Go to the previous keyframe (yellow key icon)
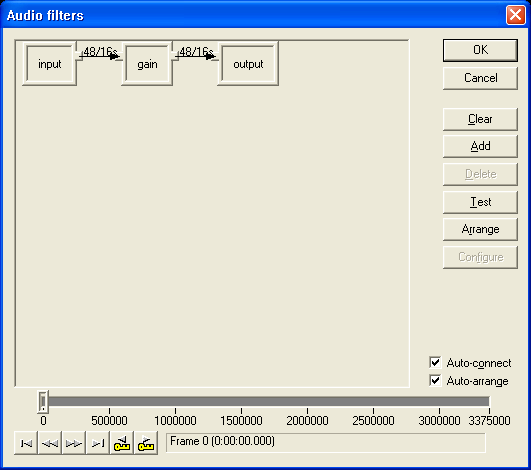Image resolution: width=531 pixels, height=470 pixels. coord(122,443)
